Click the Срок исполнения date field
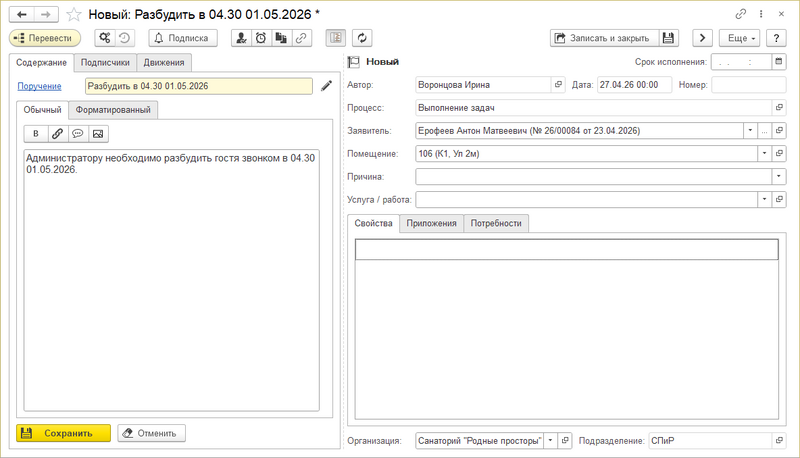 click(x=741, y=62)
